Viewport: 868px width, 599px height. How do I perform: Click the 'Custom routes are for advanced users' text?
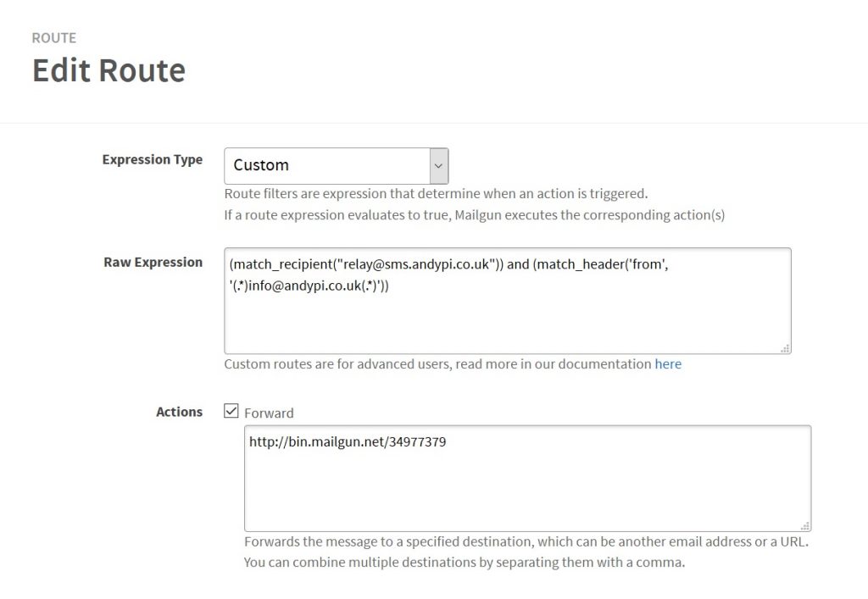coord(438,364)
